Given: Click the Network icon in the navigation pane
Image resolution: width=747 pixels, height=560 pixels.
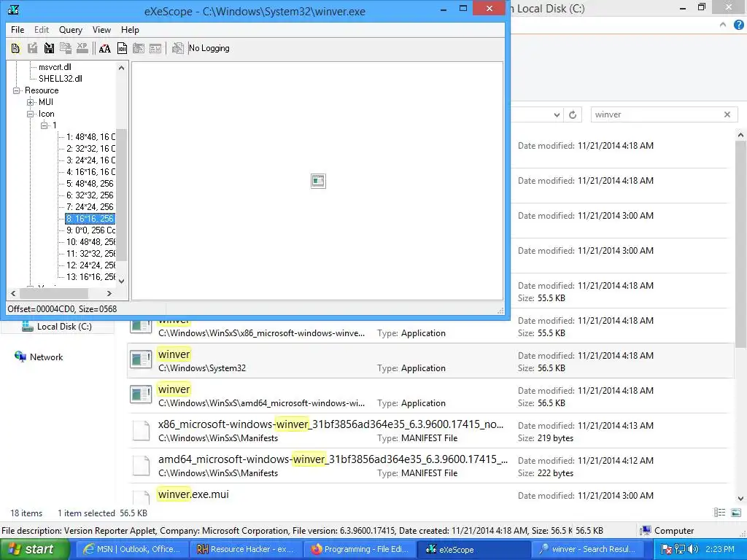Looking at the screenshot, I should tap(20, 357).
